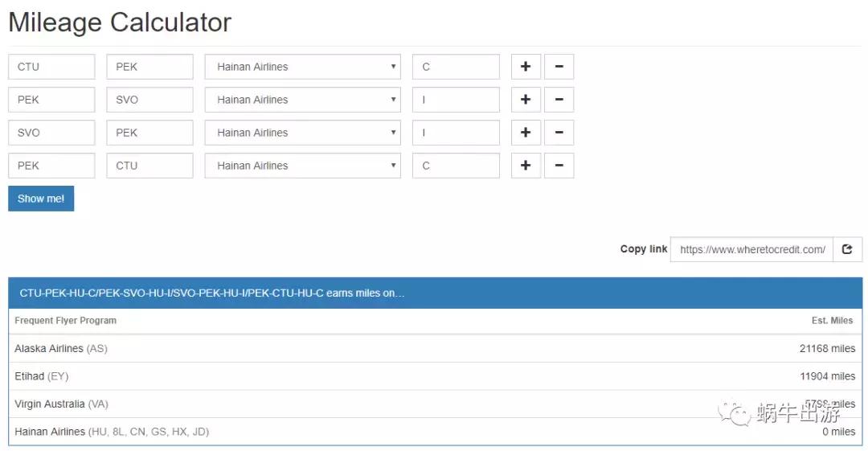Remove the CTU to PEK class C row
The width and height of the screenshot is (868, 451).
coord(559,67)
